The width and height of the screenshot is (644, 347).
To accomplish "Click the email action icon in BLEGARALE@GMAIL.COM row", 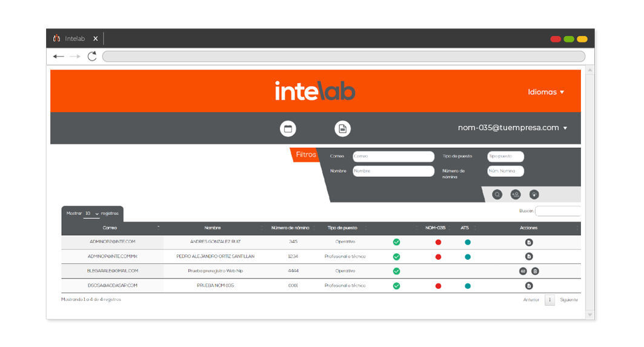I will tap(523, 271).
